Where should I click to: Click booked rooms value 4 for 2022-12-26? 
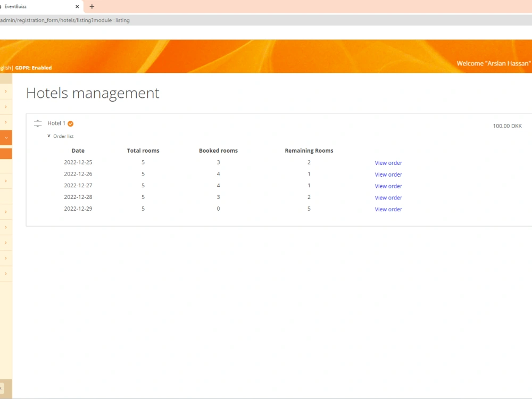(218, 174)
